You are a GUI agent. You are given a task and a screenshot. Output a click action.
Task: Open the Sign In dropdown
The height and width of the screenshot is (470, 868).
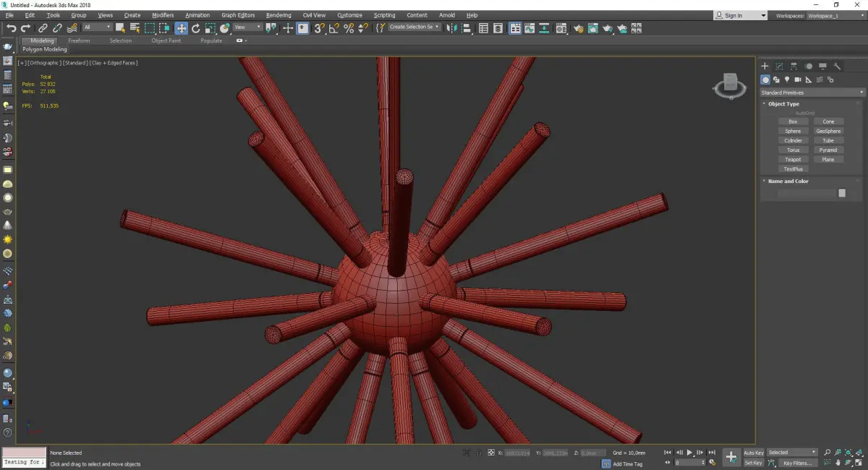pos(741,15)
